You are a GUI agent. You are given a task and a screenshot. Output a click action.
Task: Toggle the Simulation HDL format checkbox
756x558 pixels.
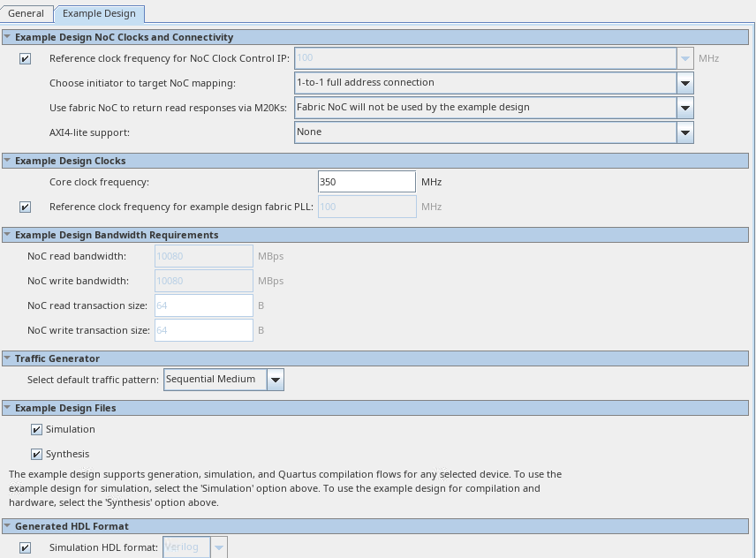[25, 547]
